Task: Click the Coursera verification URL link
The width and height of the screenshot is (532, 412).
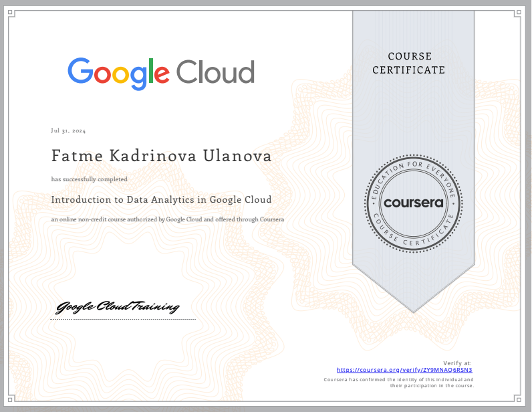Action: (408, 369)
